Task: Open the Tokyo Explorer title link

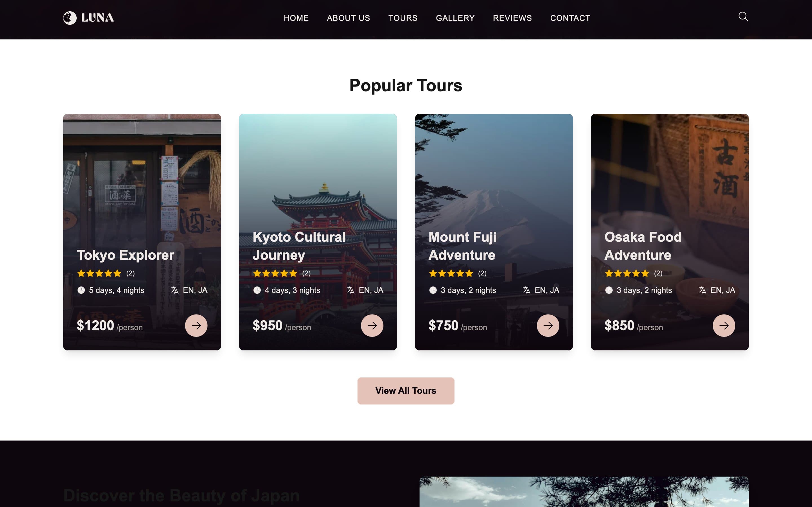Action: click(125, 255)
